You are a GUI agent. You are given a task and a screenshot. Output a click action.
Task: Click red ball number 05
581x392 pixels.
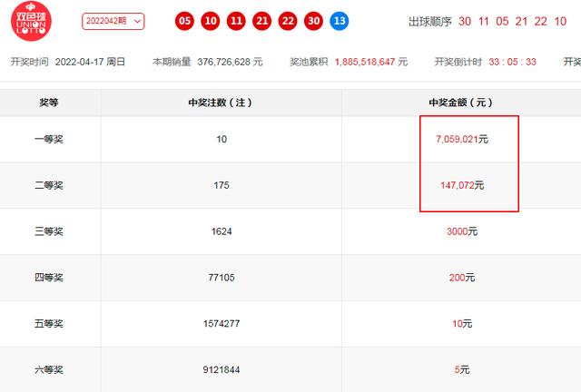pyautogui.click(x=184, y=21)
